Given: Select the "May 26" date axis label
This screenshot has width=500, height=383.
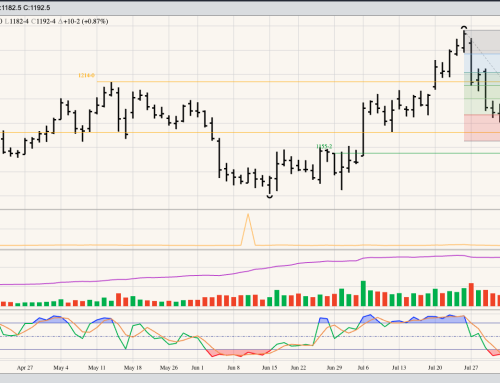Looking at the screenshot, I should [x=169, y=368].
